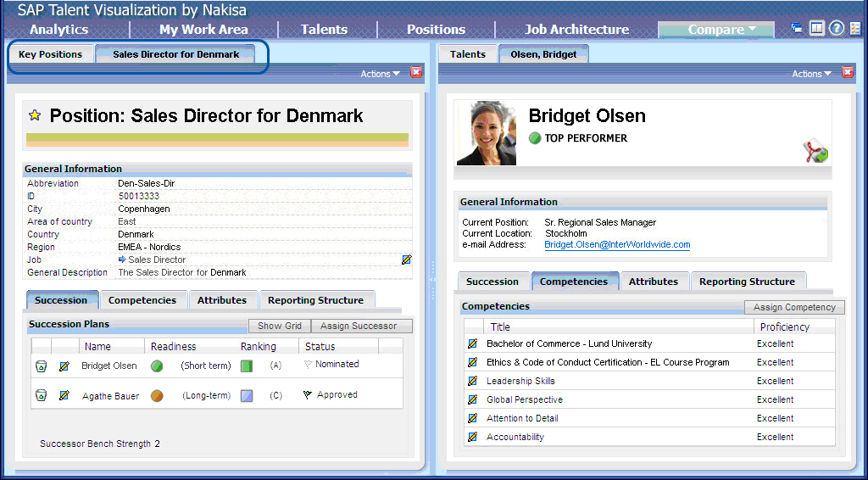
Task: Edit Bachelor of Commerce competency pencil icon
Action: pyautogui.click(x=473, y=343)
